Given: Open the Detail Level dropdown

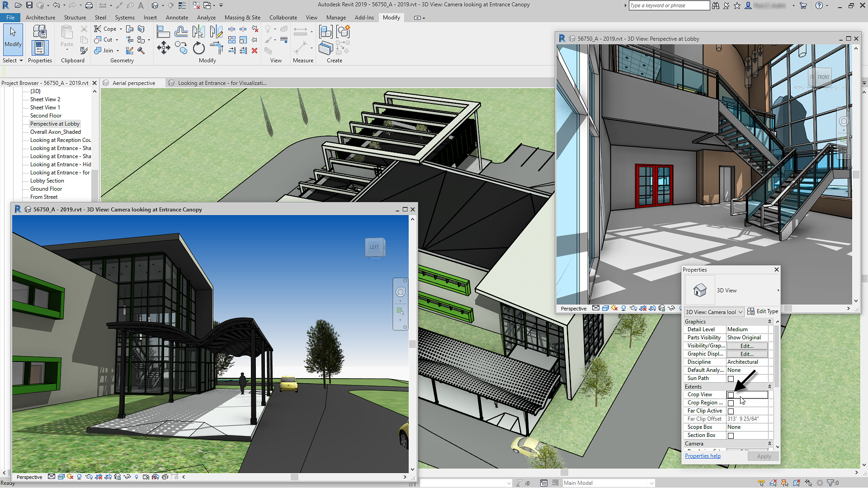Looking at the screenshot, I should [747, 329].
